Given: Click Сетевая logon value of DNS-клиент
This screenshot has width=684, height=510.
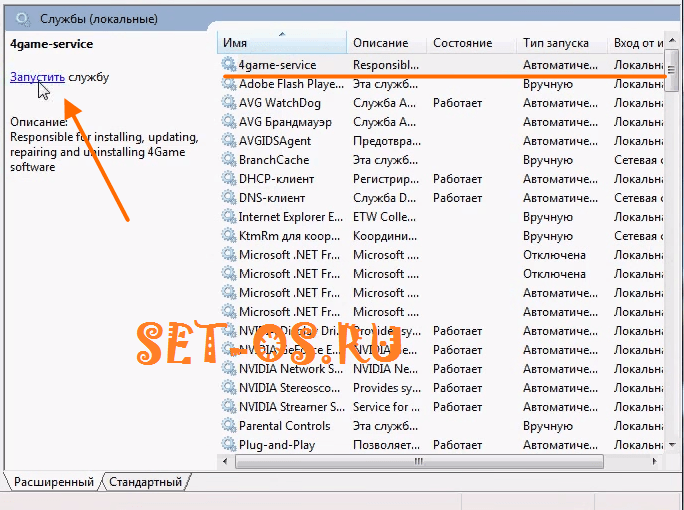Looking at the screenshot, I should pyautogui.click(x=639, y=198).
